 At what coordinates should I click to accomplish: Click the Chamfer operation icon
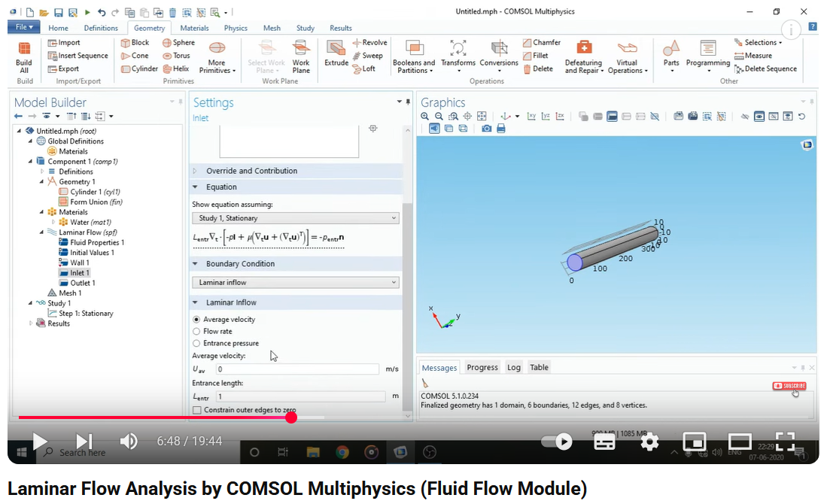[x=527, y=43]
